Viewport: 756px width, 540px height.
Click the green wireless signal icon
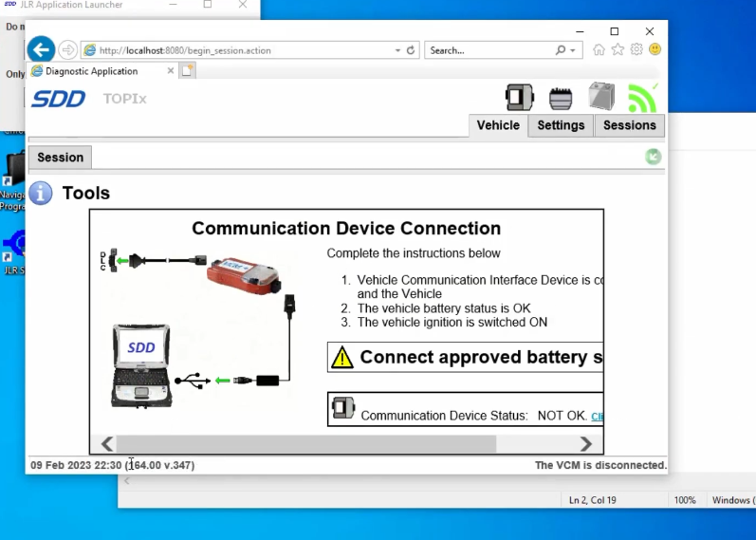(643, 98)
